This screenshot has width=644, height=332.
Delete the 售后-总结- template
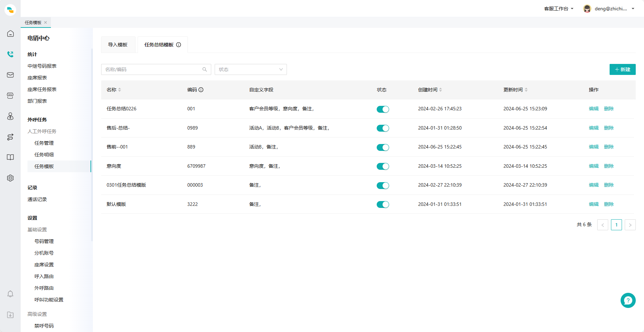(609, 128)
